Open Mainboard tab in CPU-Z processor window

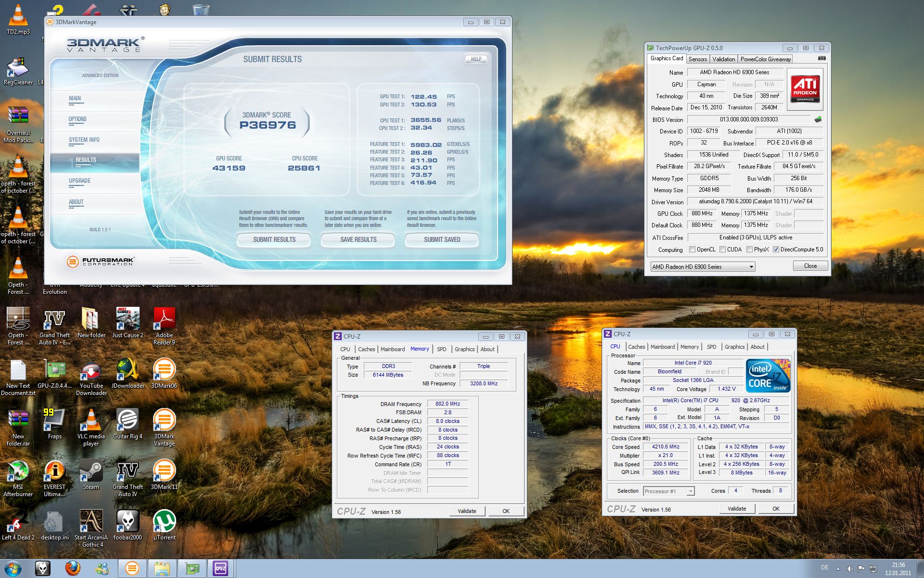(662, 347)
